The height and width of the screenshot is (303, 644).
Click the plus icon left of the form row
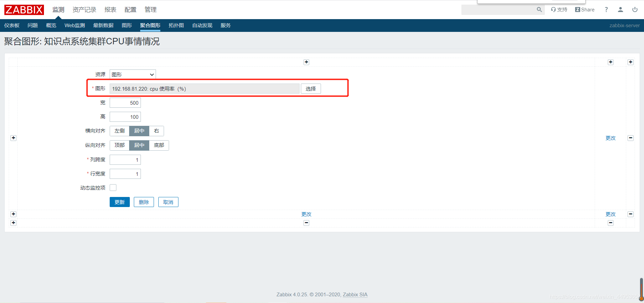[x=13, y=138]
